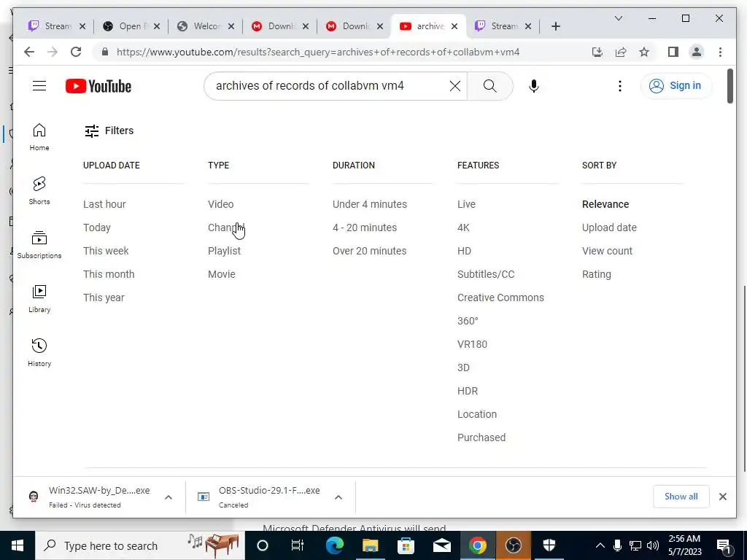
Task: Click the page vertical scrollbar thumb
Action: 729,86
